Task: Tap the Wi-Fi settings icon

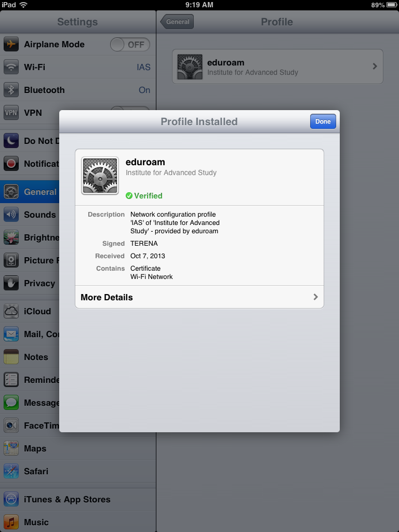Action: click(x=11, y=67)
